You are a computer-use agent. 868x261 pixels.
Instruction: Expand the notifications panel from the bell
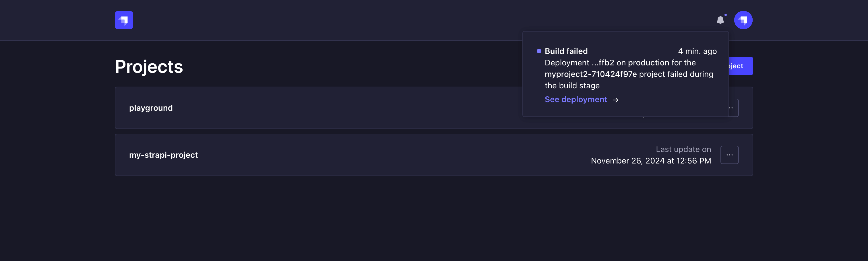(x=721, y=20)
